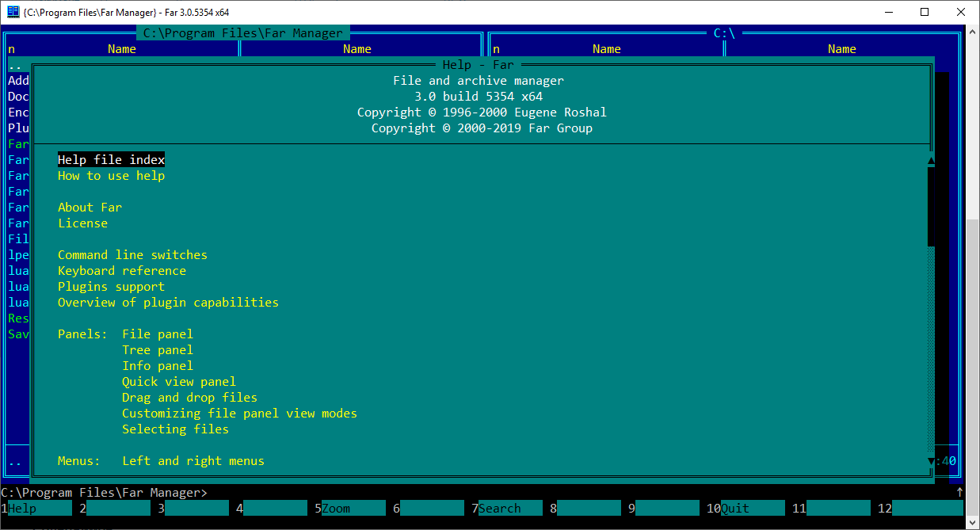Click the 'Enc' entry in left panel

pyautogui.click(x=18, y=112)
